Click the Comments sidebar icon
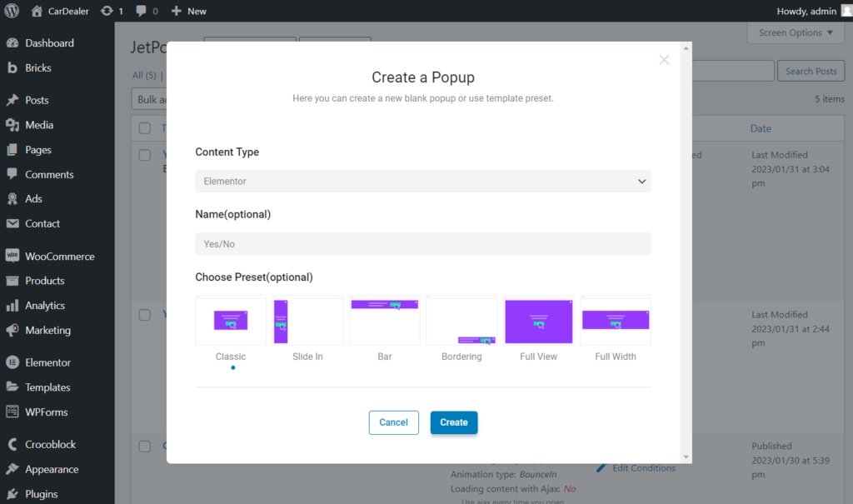Image resolution: width=853 pixels, height=504 pixels. 12,174
